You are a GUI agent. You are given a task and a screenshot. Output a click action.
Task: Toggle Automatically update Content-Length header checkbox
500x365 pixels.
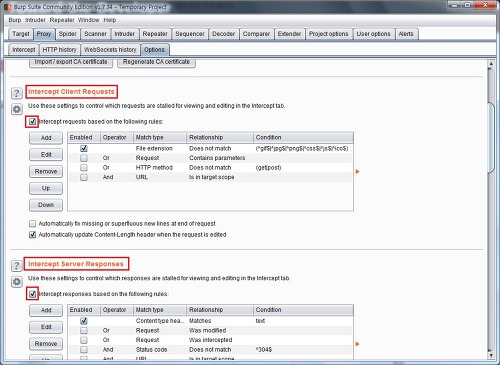tap(32, 235)
